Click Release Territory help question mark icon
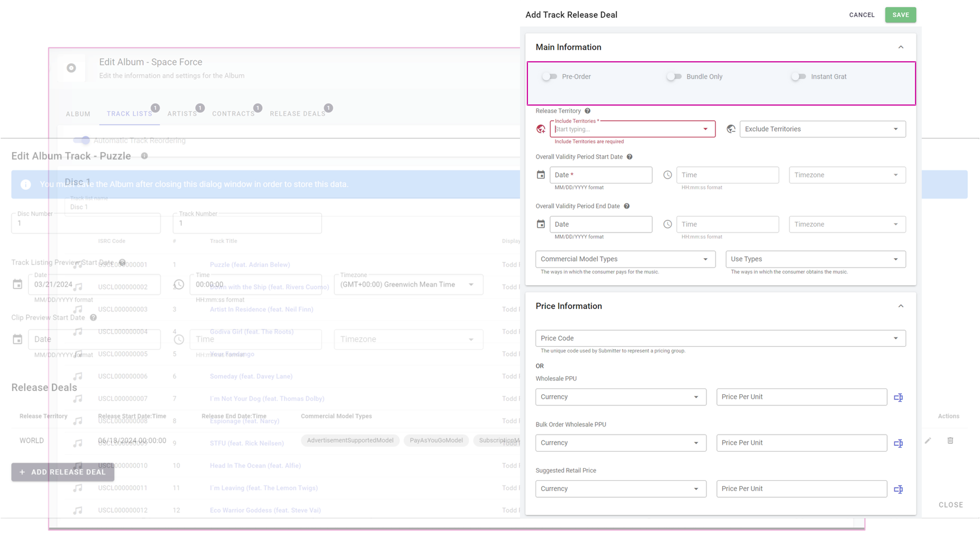980x533 pixels. 587,111
